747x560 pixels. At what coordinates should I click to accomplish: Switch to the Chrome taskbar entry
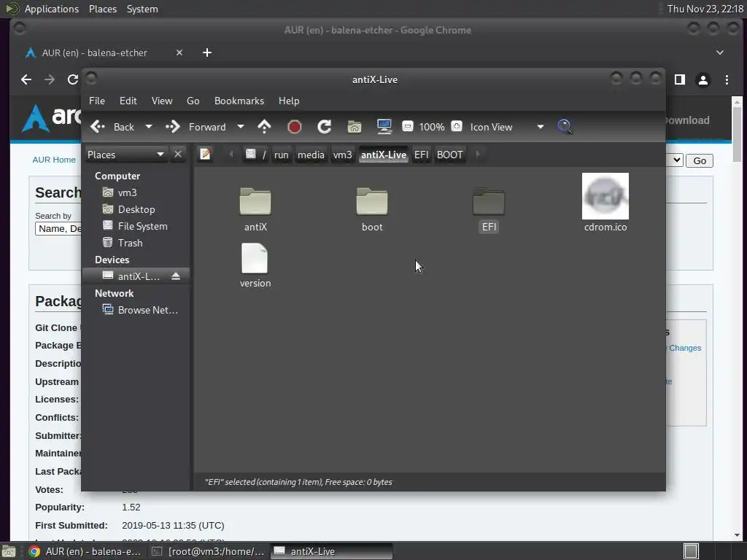(x=85, y=551)
